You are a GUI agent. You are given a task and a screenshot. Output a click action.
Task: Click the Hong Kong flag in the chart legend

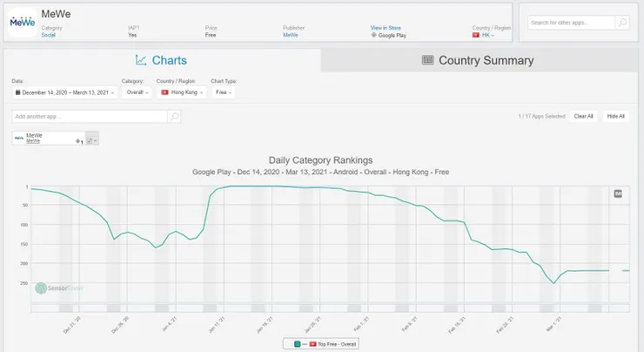click(x=313, y=344)
